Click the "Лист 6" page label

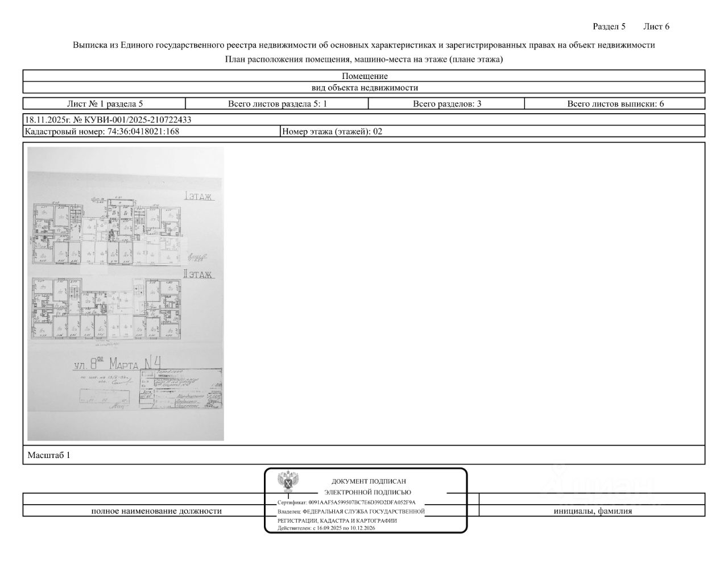pos(656,26)
